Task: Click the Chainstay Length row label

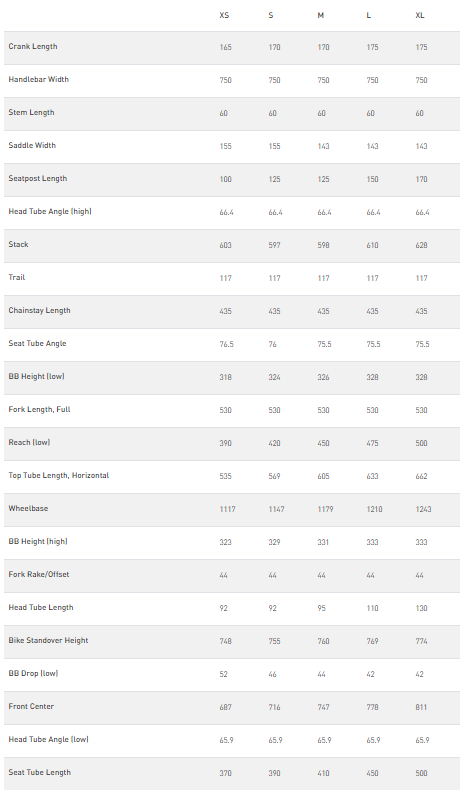Action: coord(39,310)
